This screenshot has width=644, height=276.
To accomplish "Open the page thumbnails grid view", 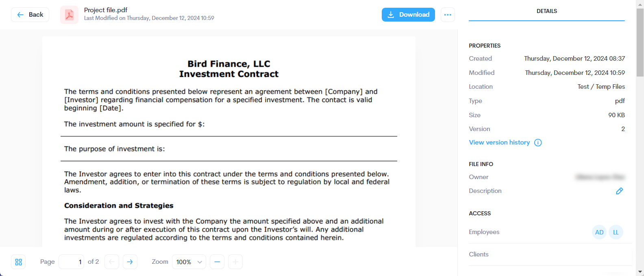I will tap(18, 262).
